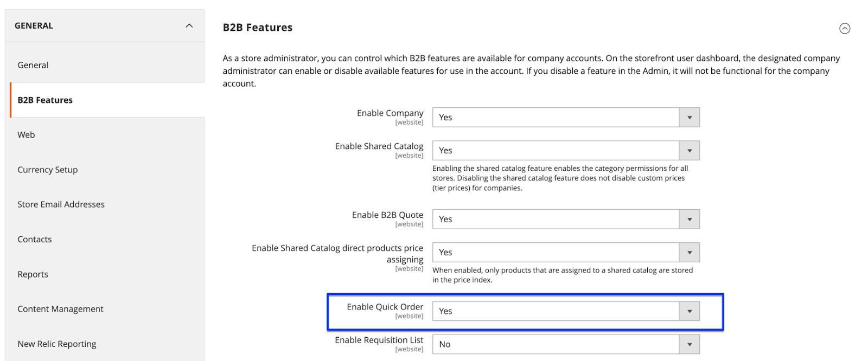Open the highlighted Enable Quick Order dropdown

[x=690, y=311]
